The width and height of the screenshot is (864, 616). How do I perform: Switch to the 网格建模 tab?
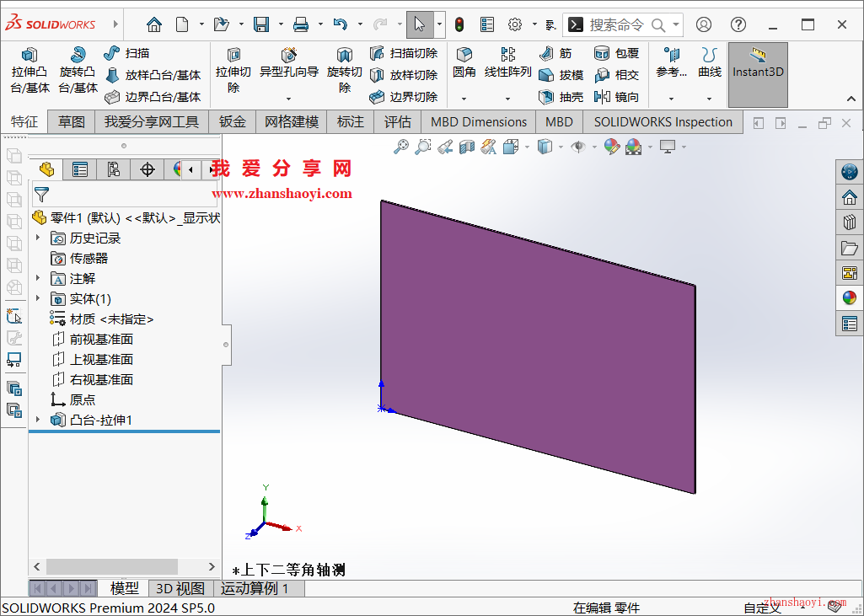[x=292, y=121]
